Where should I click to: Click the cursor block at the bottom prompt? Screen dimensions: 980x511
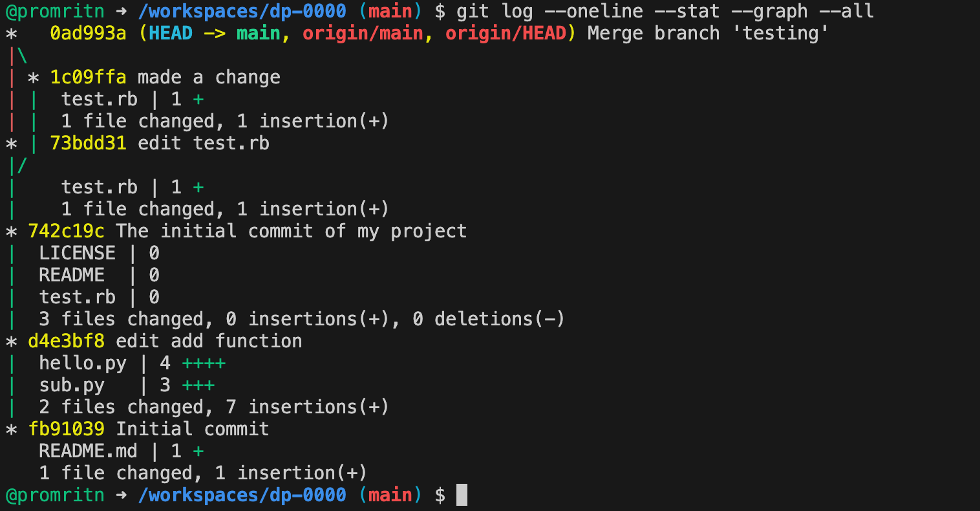tap(462, 495)
